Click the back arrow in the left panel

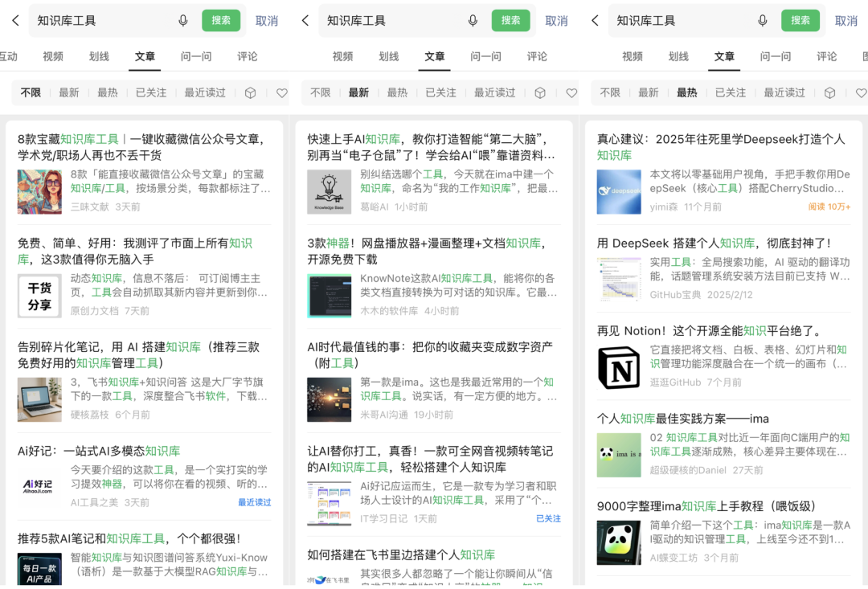(15, 21)
